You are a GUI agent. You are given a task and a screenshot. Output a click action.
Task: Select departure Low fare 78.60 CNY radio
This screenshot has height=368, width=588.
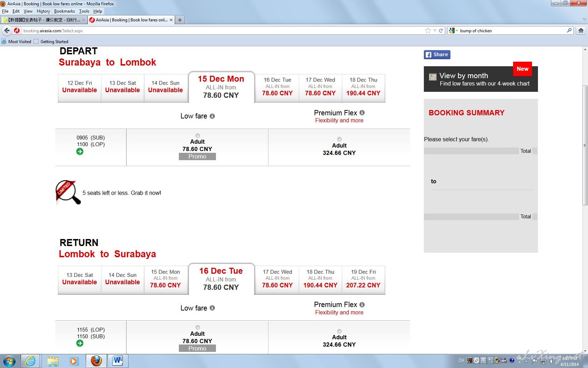tap(198, 136)
